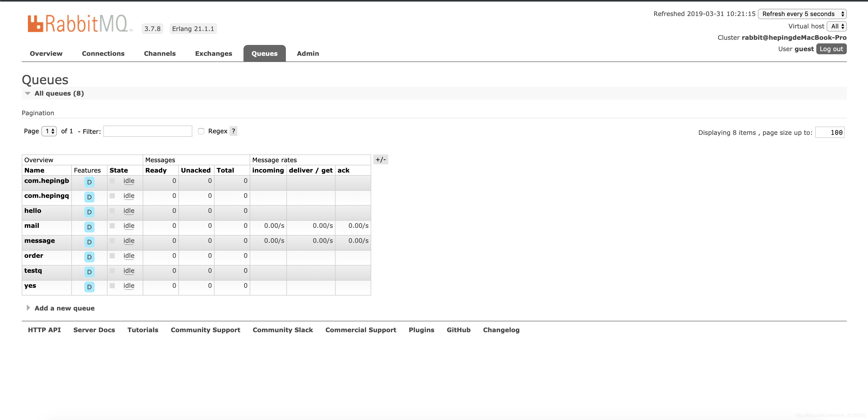Open the Regex help question mark

233,131
